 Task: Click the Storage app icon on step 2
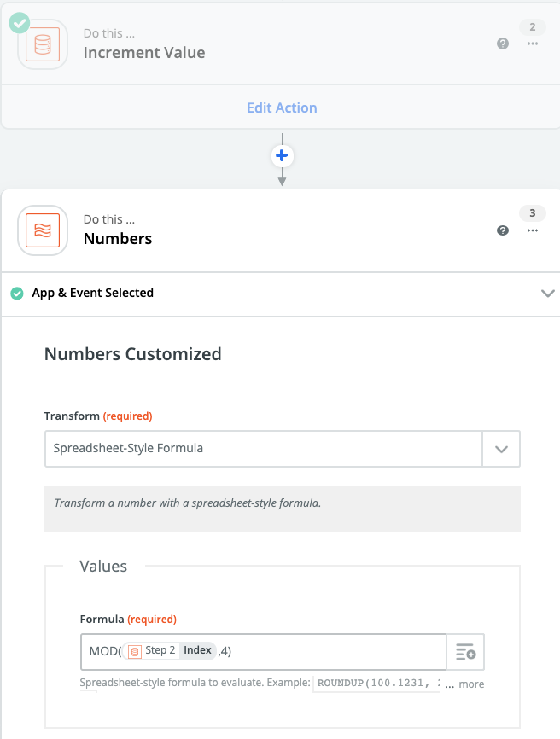coord(43,44)
